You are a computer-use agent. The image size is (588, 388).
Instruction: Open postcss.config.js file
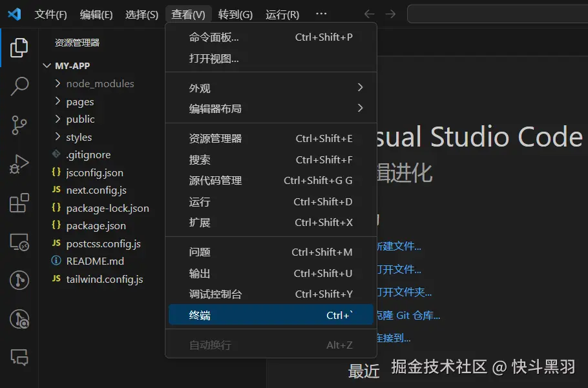[102, 244]
